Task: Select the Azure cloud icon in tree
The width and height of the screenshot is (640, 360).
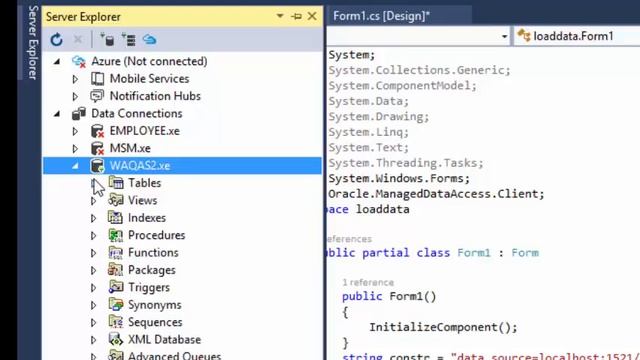Action: [x=79, y=62]
